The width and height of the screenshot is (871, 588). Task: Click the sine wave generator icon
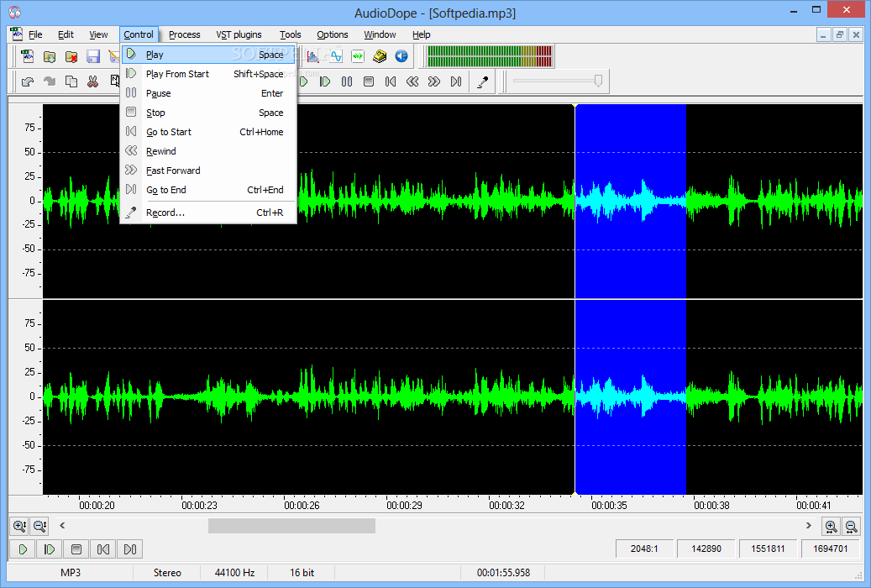336,56
